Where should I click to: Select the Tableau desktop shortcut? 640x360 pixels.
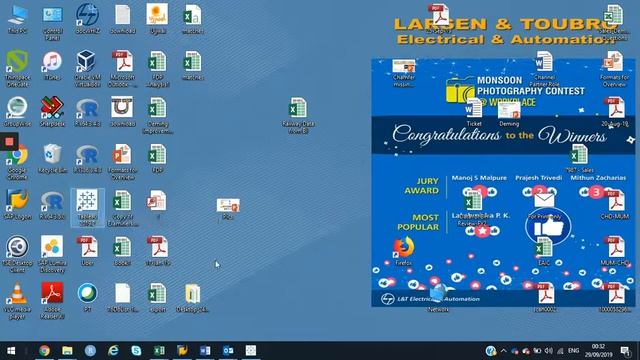(x=87, y=207)
